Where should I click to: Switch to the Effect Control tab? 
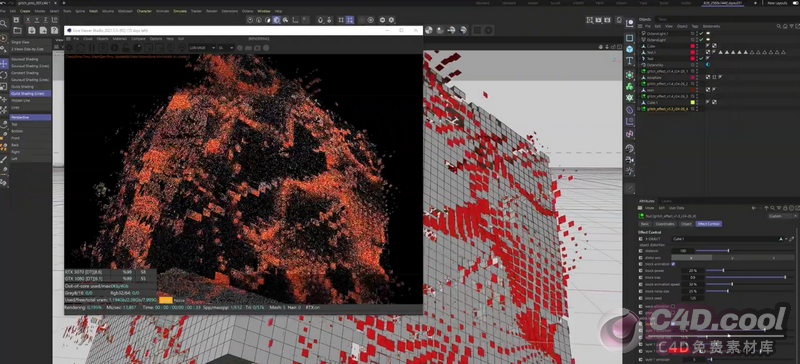tap(710, 224)
